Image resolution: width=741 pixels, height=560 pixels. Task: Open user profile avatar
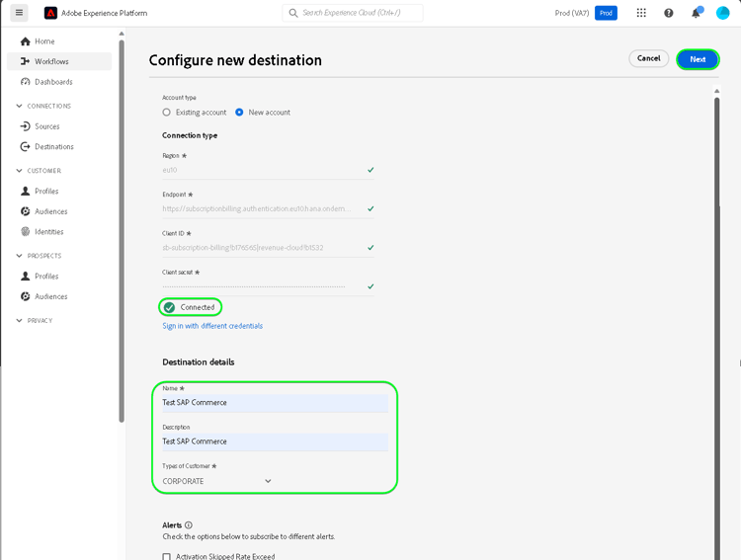click(x=722, y=13)
